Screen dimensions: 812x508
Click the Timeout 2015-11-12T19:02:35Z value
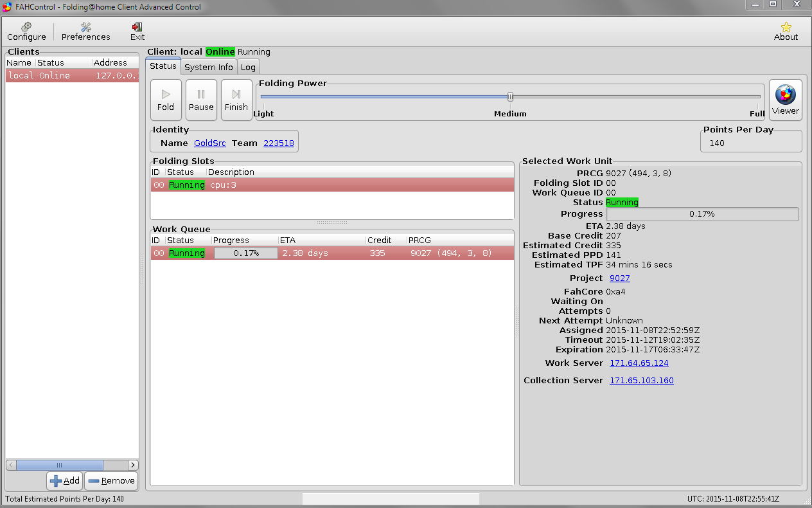tap(653, 340)
